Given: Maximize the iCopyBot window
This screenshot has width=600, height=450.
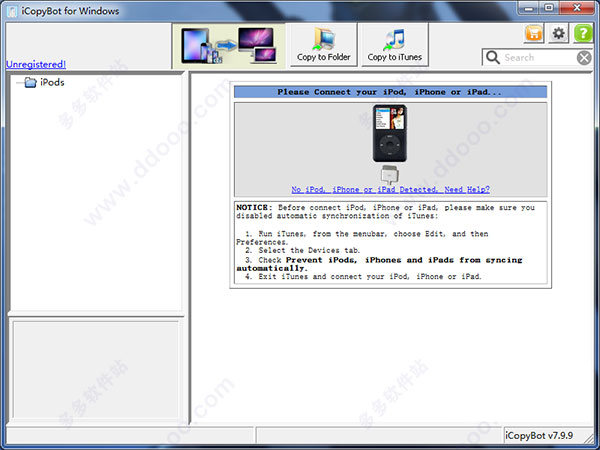Looking at the screenshot, I should tap(549, 8).
